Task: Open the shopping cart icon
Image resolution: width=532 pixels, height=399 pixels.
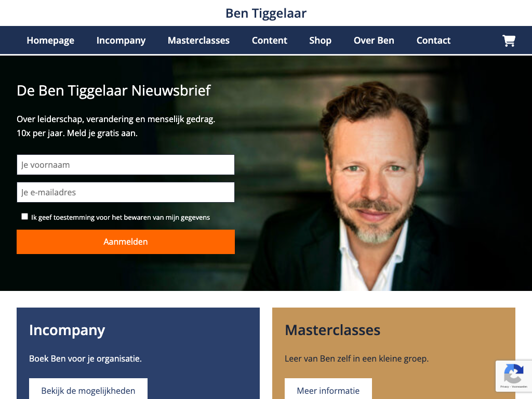Action: point(509,41)
